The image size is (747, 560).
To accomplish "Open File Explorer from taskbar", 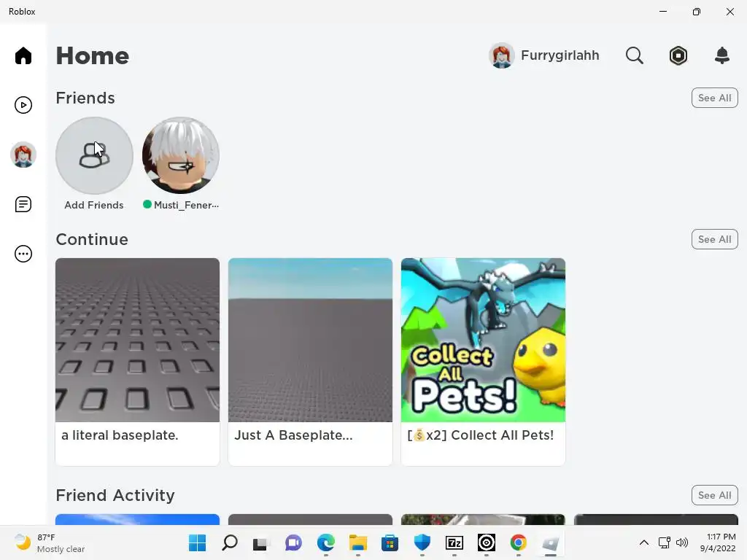I will [357, 542].
